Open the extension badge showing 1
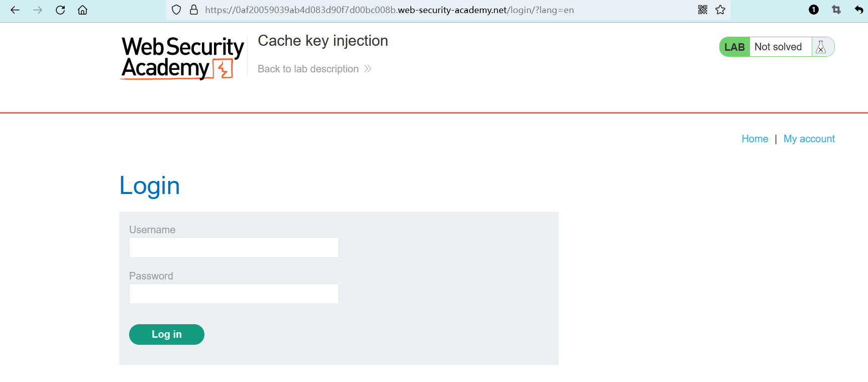The width and height of the screenshot is (868, 382). (814, 10)
